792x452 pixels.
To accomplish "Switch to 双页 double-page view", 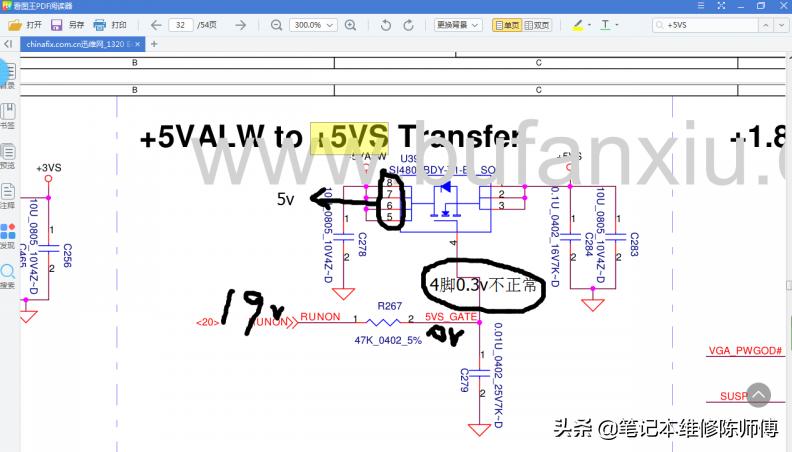I will coord(536,25).
